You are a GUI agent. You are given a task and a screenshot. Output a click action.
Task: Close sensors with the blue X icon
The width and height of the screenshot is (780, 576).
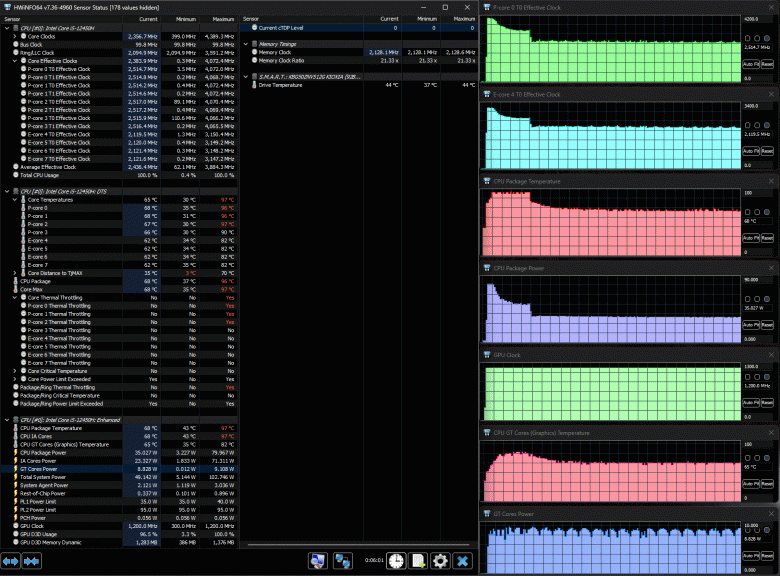tap(462, 562)
